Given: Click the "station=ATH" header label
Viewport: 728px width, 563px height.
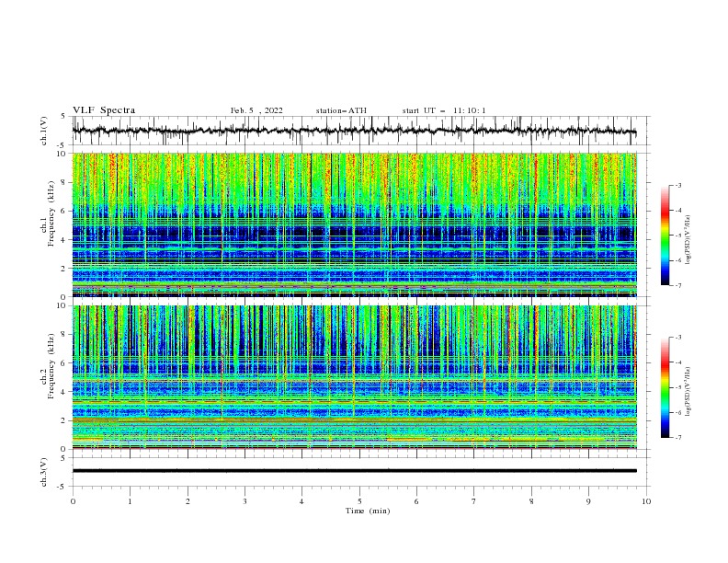Looking at the screenshot, I should tap(341, 110).
